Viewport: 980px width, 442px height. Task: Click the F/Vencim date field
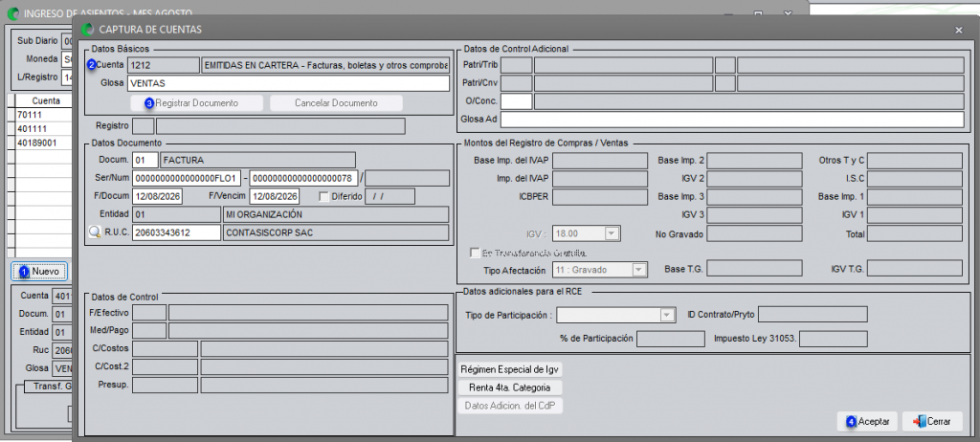275,196
